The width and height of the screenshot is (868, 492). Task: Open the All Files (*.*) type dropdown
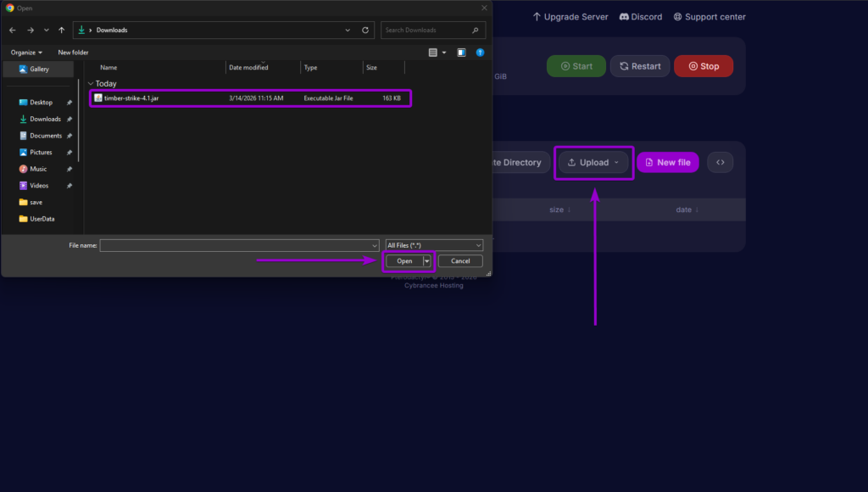tap(434, 244)
